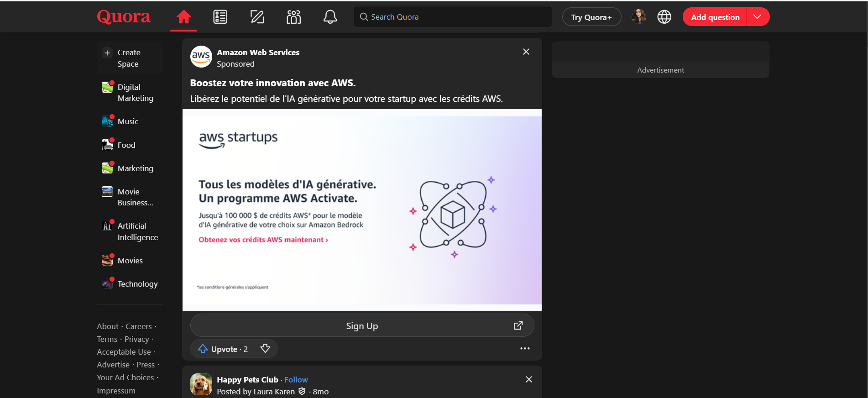This screenshot has width=868, height=398.
Task: Click the AWS startups ad image
Action: [x=362, y=210]
